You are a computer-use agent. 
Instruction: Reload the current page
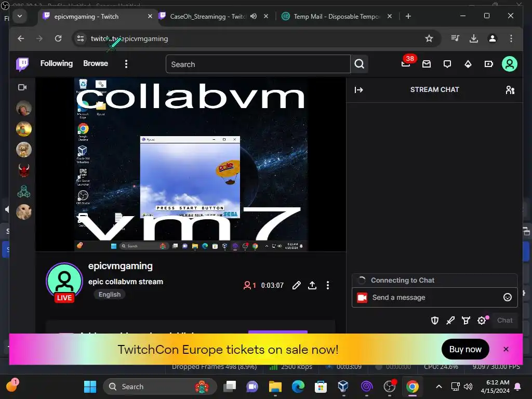tap(58, 38)
